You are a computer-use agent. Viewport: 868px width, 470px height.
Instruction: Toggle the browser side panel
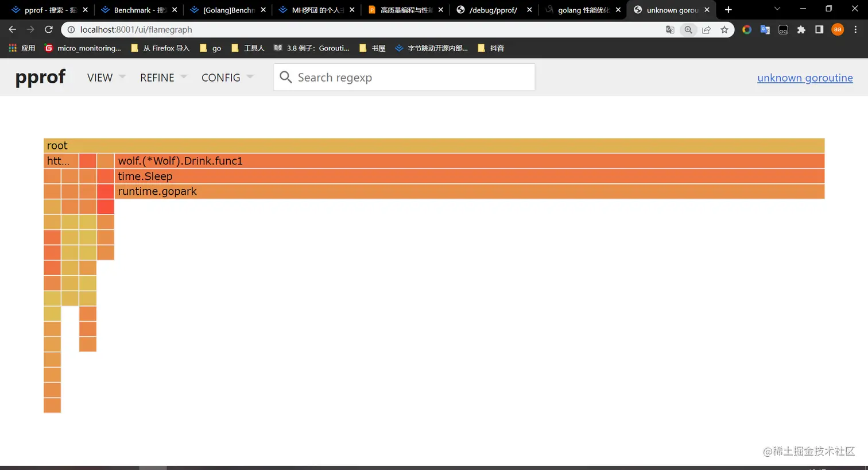819,29
